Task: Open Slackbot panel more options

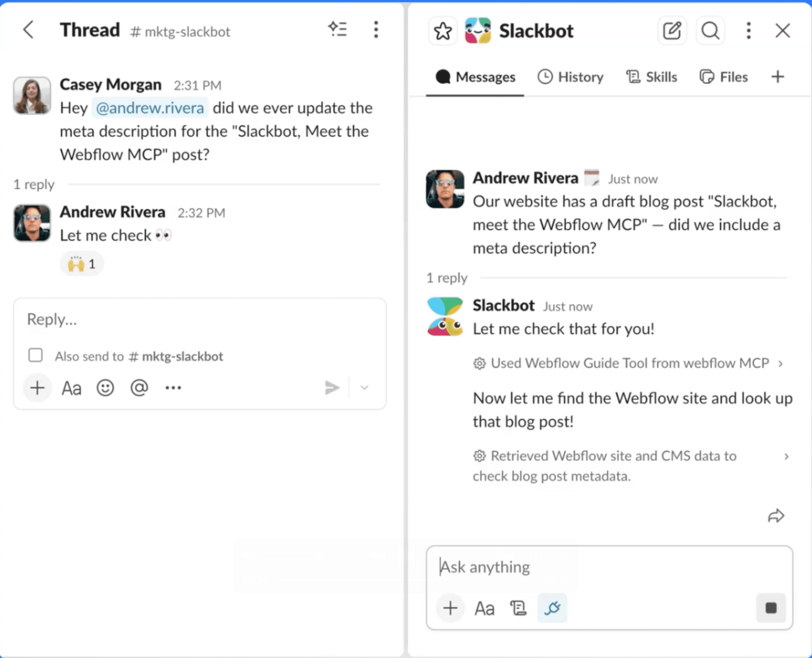Action: click(748, 31)
